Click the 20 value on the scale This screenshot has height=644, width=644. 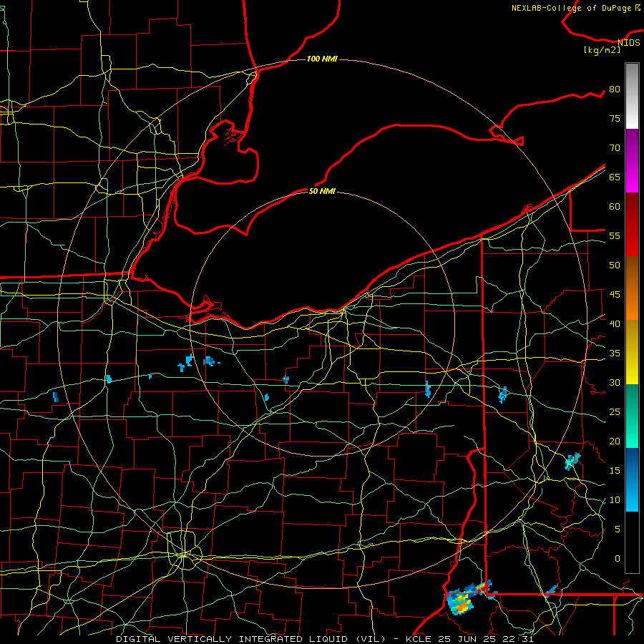point(615,441)
